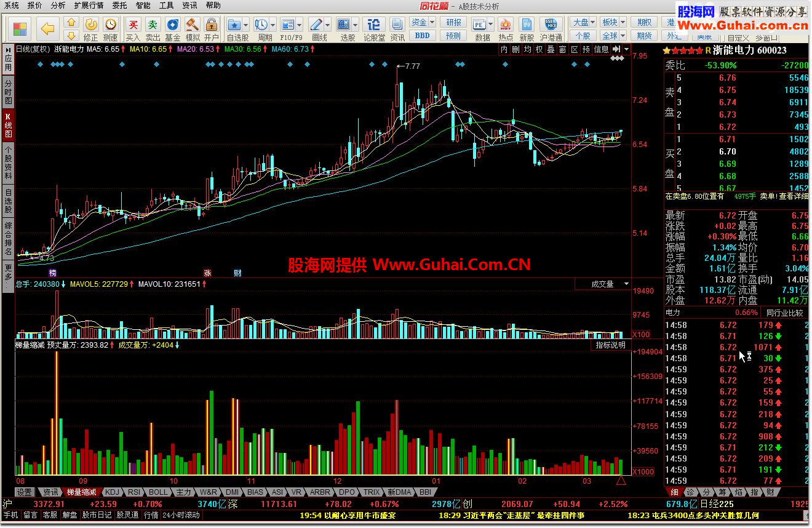The image size is (812, 528).
Task: Click the 期货 futures button
Action: pyautogui.click(x=644, y=36)
